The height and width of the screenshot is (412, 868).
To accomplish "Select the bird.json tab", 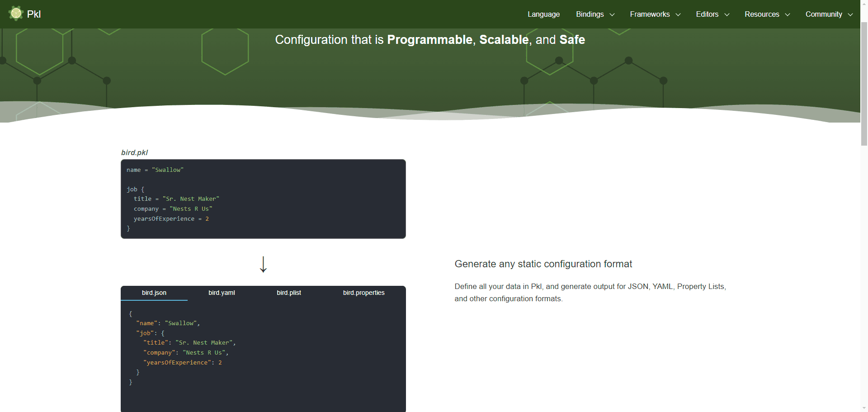I will click(154, 293).
